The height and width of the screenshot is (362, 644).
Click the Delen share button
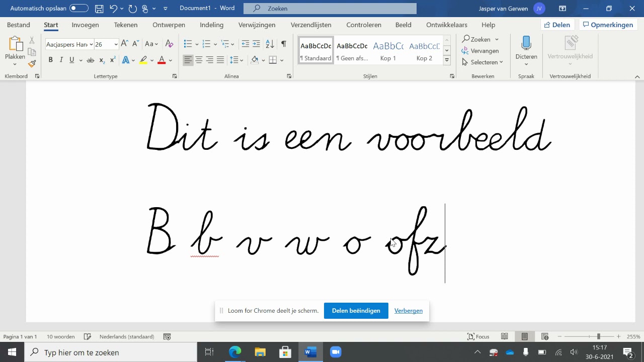tap(557, 25)
